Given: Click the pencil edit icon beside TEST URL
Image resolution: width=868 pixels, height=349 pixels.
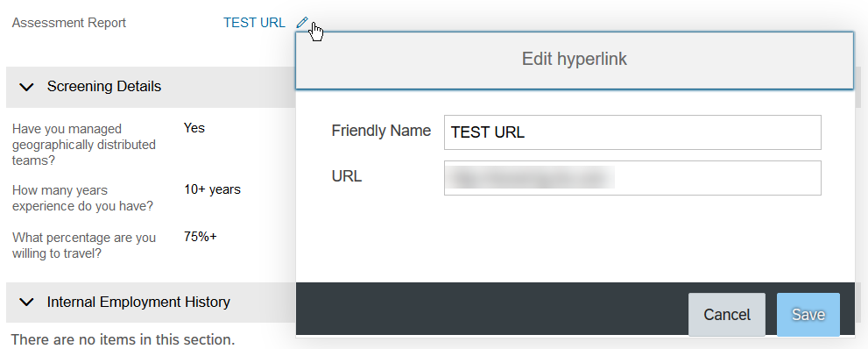Looking at the screenshot, I should (301, 23).
